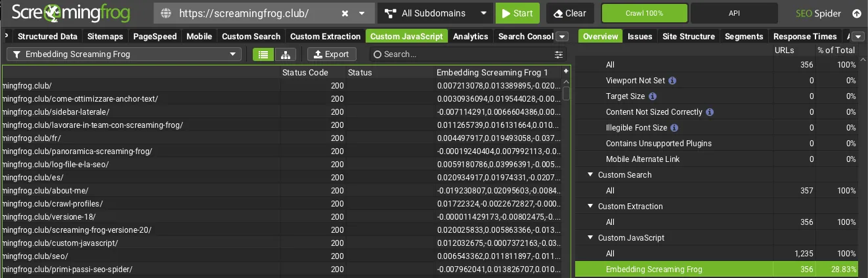The image size is (868, 278).
Task: Select the come-ottimizzare-anchor-text row
Action: tap(282, 98)
